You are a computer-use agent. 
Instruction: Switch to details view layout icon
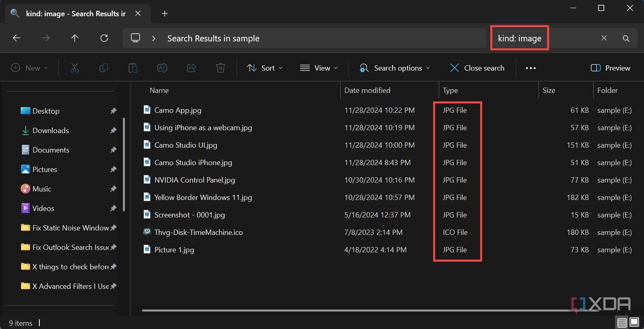pos(622,323)
